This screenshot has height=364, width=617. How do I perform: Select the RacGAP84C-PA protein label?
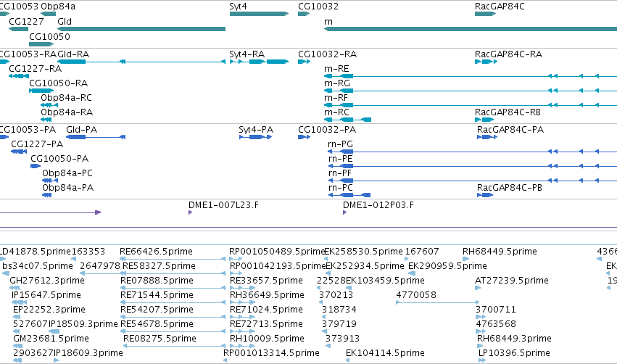tap(510, 130)
